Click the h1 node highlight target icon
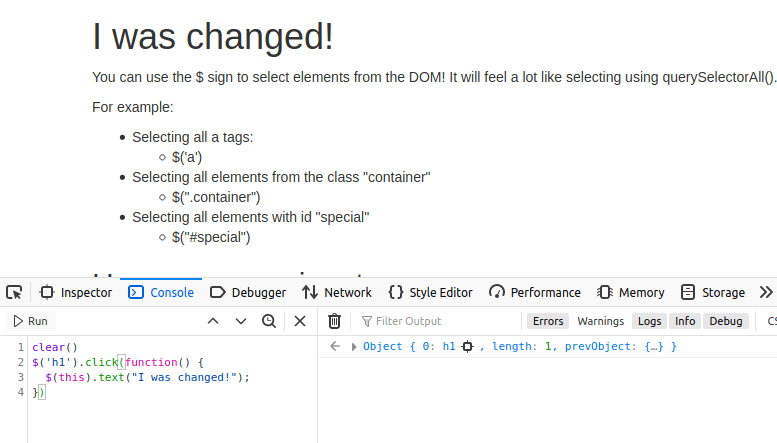 point(467,346)
